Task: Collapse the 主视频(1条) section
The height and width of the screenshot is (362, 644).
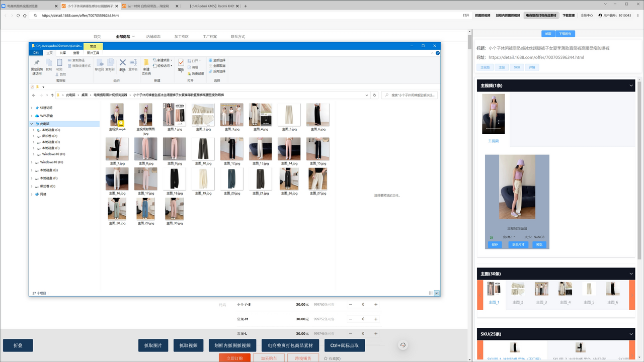Action: [631, 86]
